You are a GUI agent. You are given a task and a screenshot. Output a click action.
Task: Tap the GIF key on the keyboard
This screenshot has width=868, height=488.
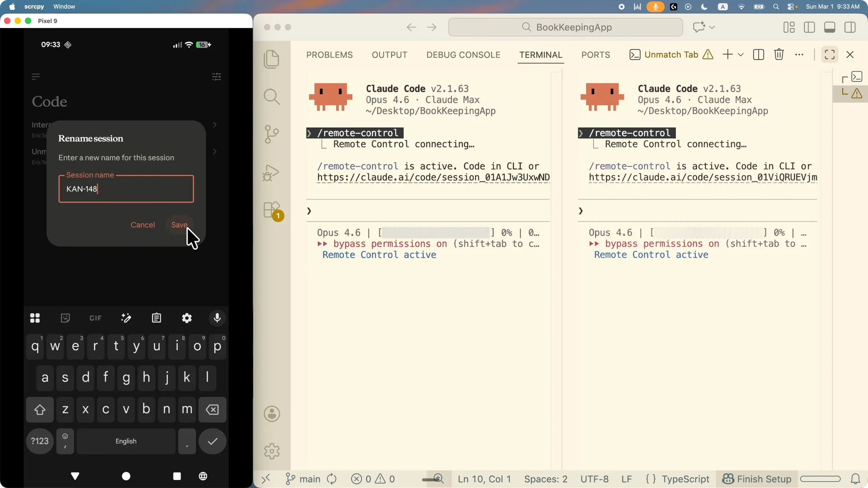(95, 318)
